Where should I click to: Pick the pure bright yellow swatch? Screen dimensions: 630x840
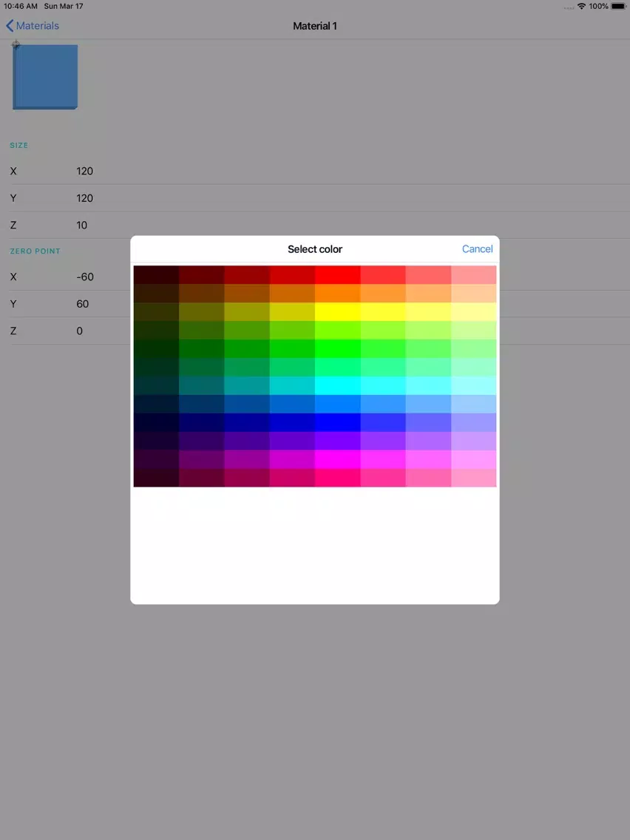coord(337,312)
